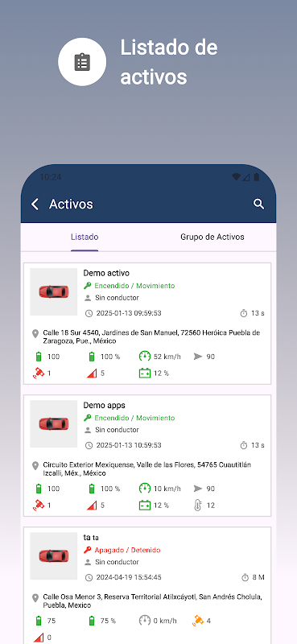Screen dimensions: 297x644
Task: Tap the orange satellite icon showing 4
Action: pos(197,621)
